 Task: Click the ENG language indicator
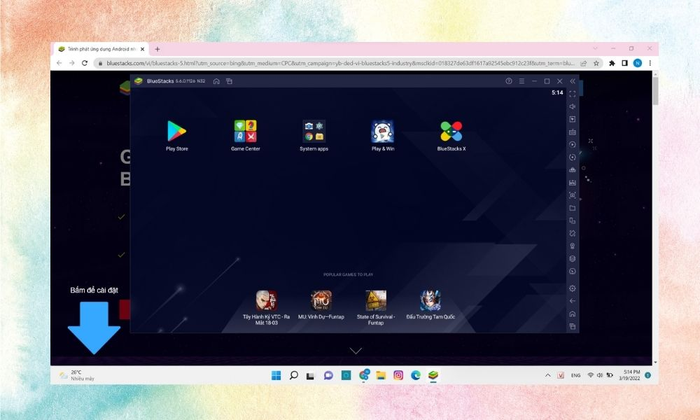pyautogui.click(x=576, y=375)
